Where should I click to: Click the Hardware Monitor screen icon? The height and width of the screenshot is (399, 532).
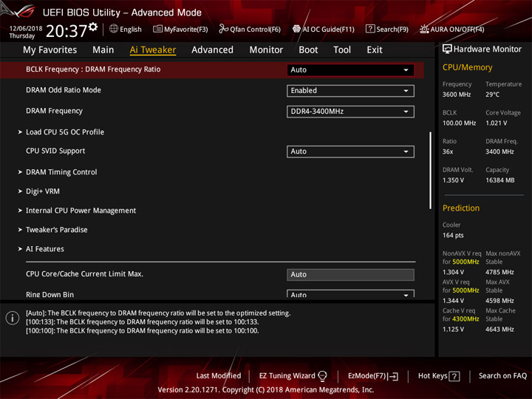(447, 50)
